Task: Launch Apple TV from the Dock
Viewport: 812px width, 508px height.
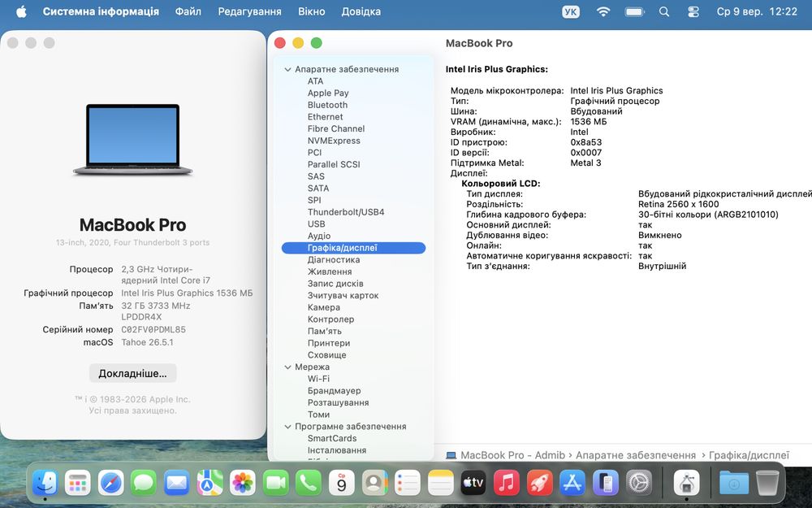Action: click(473, 483)
